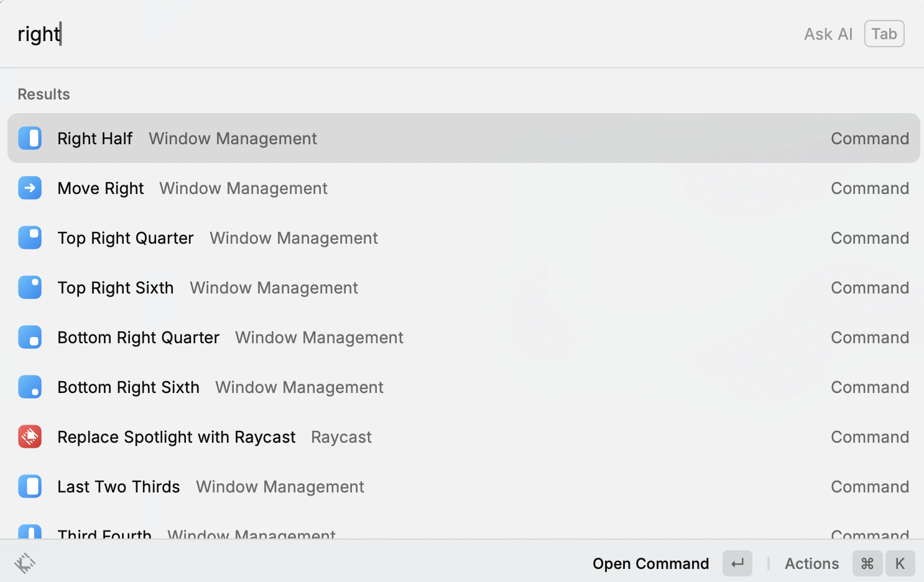This screenshot has height=582, width=924.
Task: Click the Bottom Right Quarter icon
Action: tap(30, 337)
